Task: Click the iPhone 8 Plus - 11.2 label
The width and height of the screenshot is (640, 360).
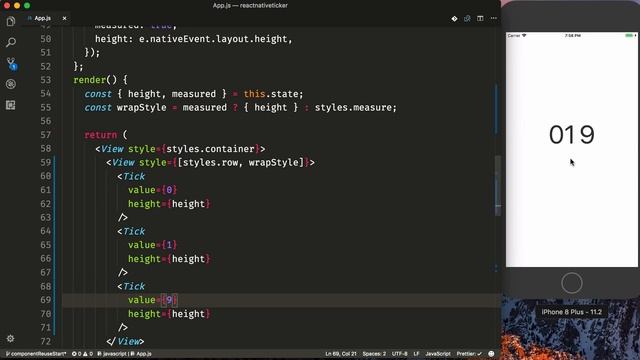Action: [571, 312]
